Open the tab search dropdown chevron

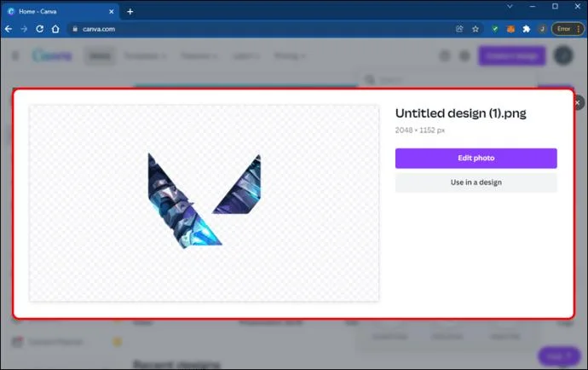[510, 6]
